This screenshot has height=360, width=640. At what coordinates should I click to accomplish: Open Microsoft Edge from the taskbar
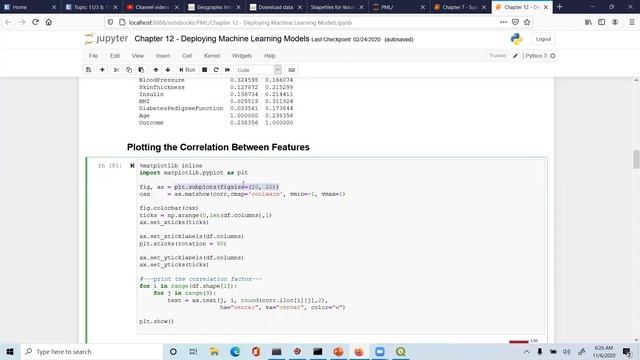[235, 351]
